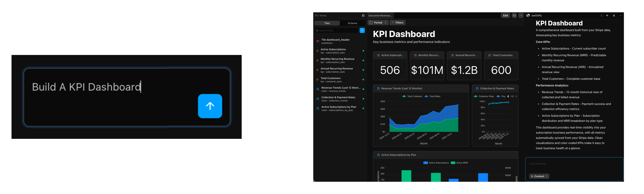The width and height of the screenshot is (644, 194).
Task: Toggle the green status dot on Total Customers tile
Action: pos(363,80)
